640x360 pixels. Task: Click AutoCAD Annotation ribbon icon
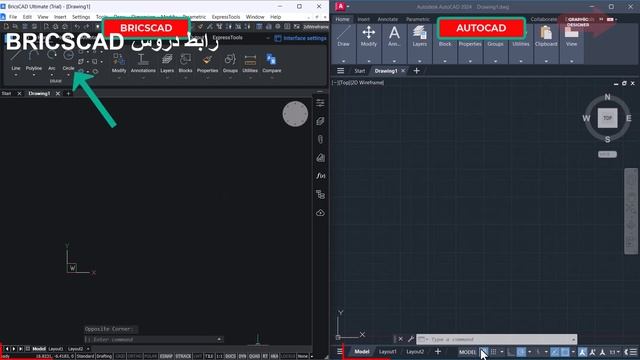click(x=394, y=33)
